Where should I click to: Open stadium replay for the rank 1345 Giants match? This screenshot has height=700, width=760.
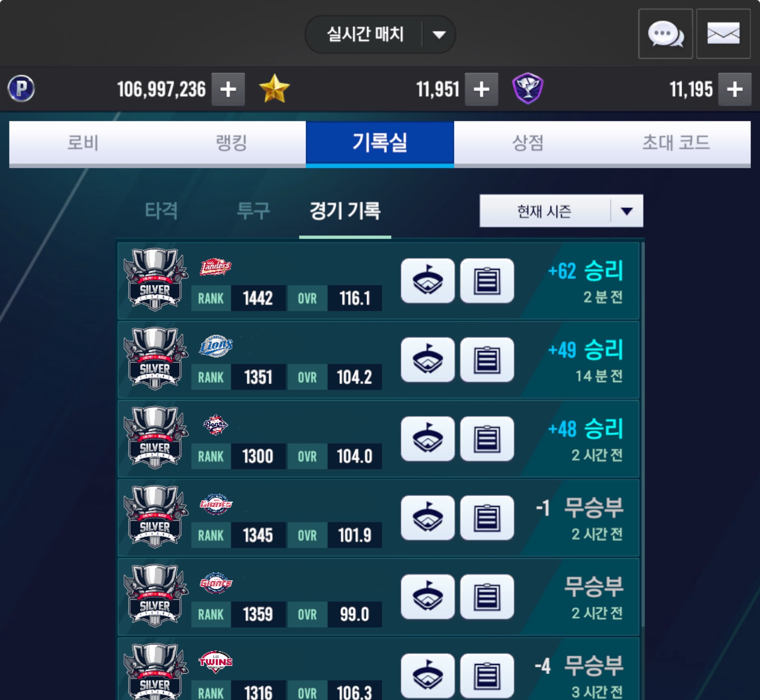point(428,518)
